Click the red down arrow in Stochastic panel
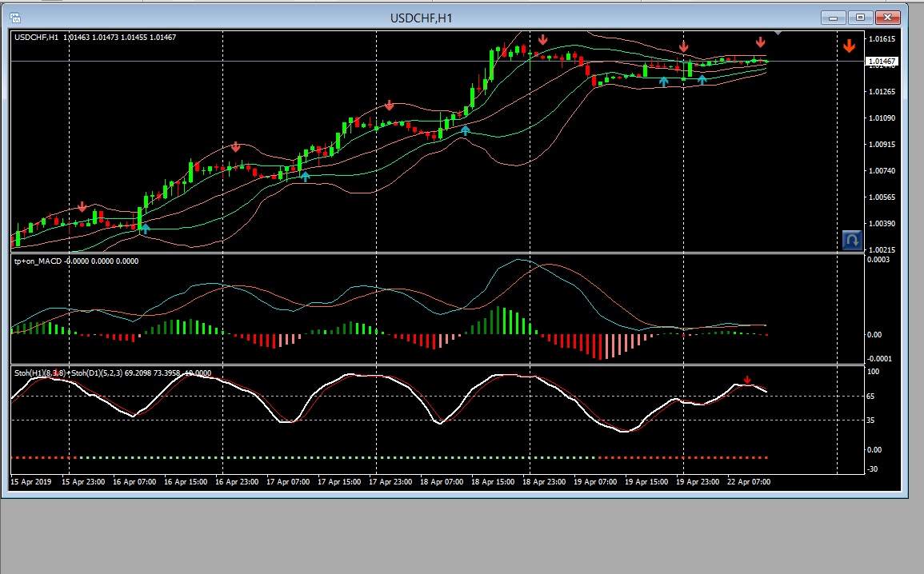This screenshot has width=924, height=574. 747,380
